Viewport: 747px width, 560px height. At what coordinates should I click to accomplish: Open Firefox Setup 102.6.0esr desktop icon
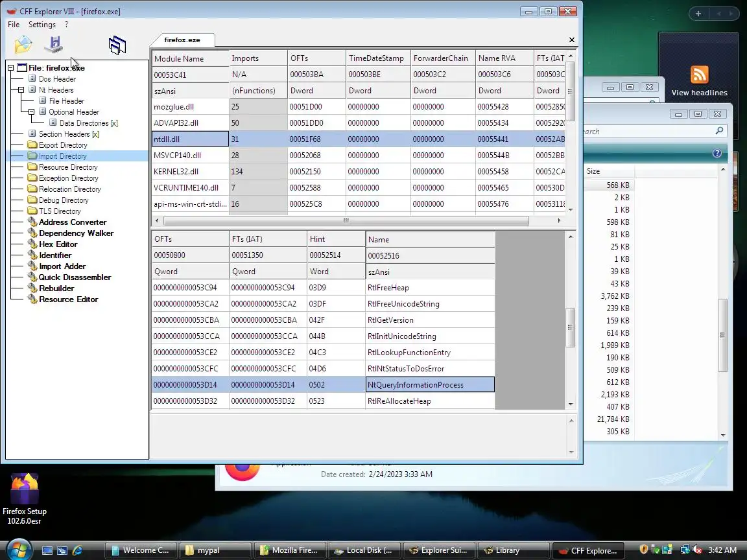pos(24,499)
